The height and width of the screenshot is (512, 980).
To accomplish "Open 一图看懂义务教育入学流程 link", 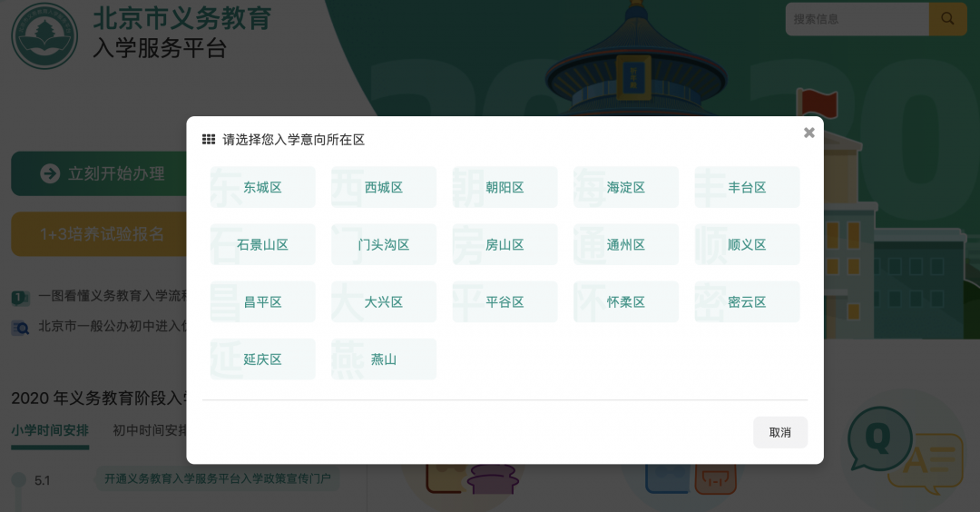I will click(113, 296).
